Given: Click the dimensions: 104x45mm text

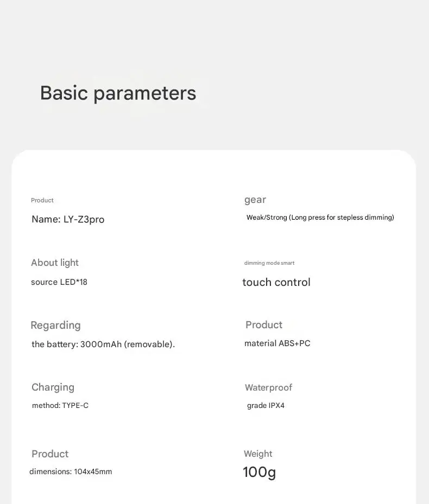Looking at the screenshot, I should [71, 471].
